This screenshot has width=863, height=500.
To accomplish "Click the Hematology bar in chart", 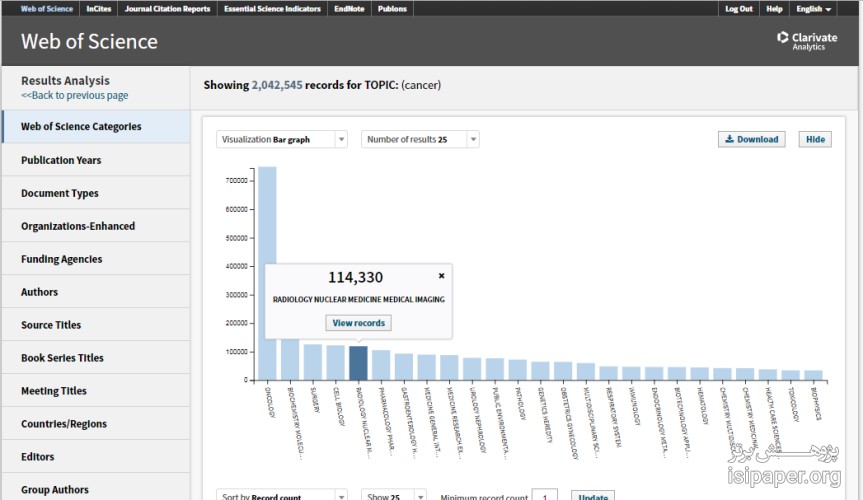I will [x=700, y=373].
